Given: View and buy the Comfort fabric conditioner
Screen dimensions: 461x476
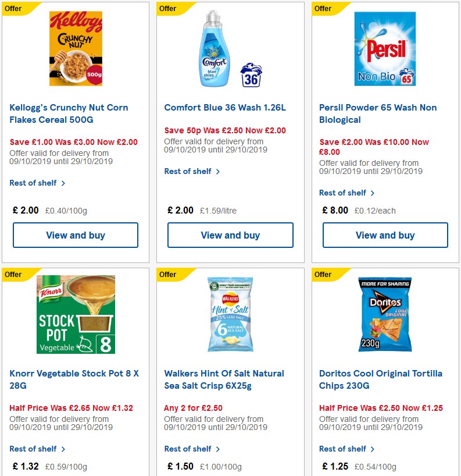Looking at the screenshot, I should [x=230, y=235].
